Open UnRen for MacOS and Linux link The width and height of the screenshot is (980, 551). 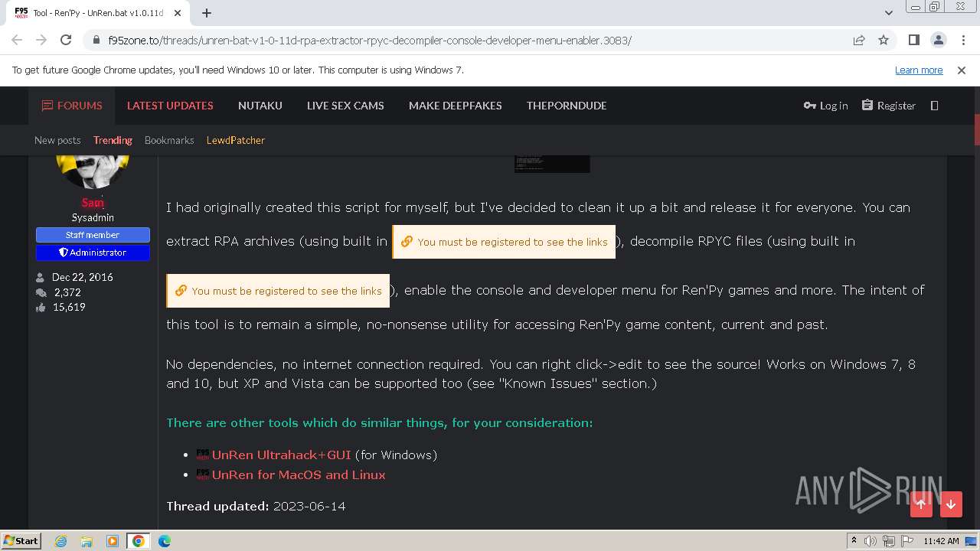(x=299, y=475)
